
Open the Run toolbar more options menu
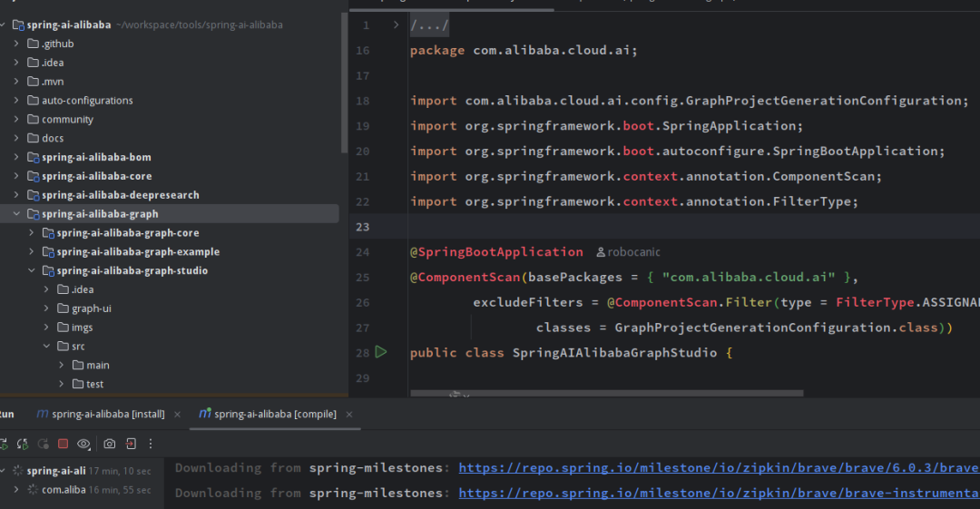(151, 444)
